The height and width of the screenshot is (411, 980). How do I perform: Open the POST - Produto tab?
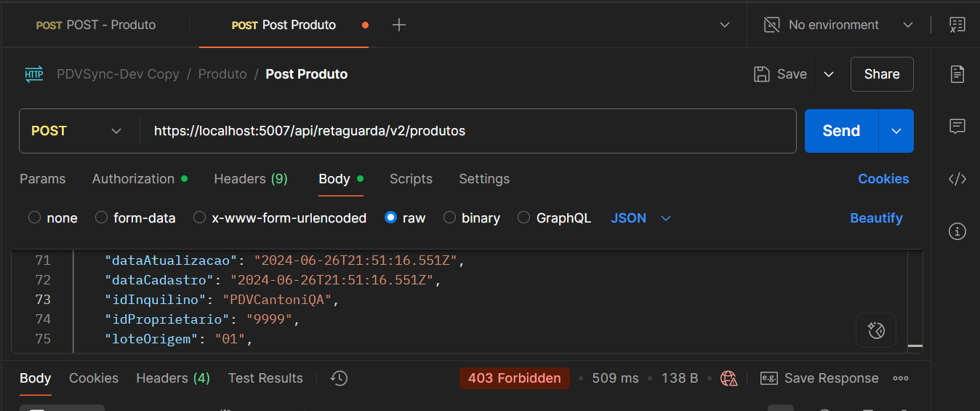(97, 25)
